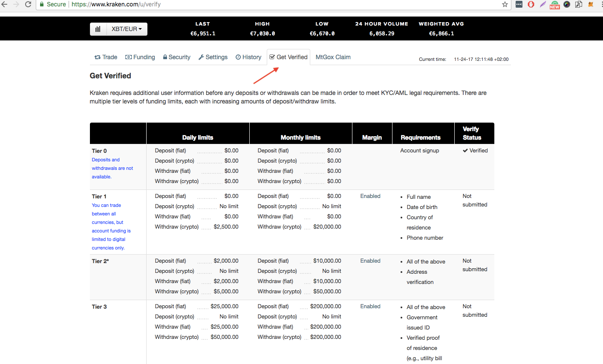This screenshot has height=364, width=603.
Task: Click the 'Country of residence' requirement
Action: click(420, 223)
